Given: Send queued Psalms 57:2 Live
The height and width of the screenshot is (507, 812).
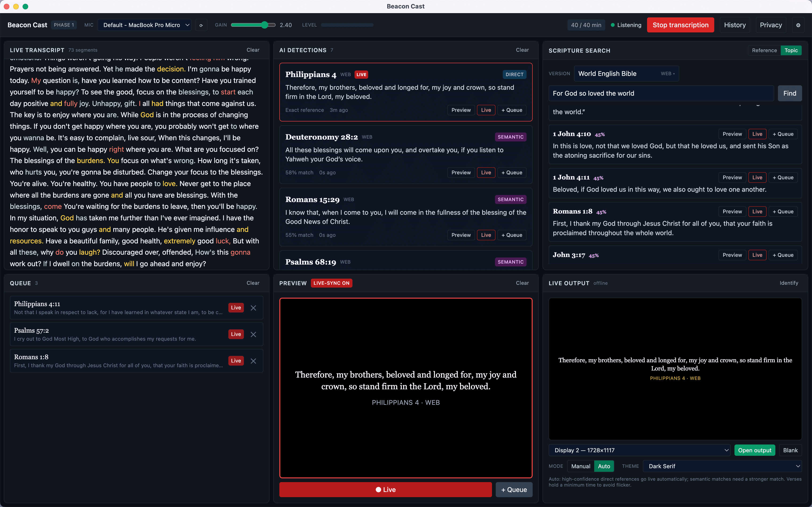Looking at the screenshot, I should (236, 334).
